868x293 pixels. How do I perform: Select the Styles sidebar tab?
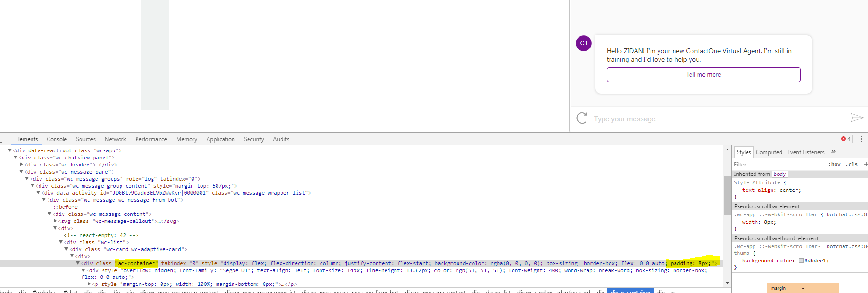[744, 152]
